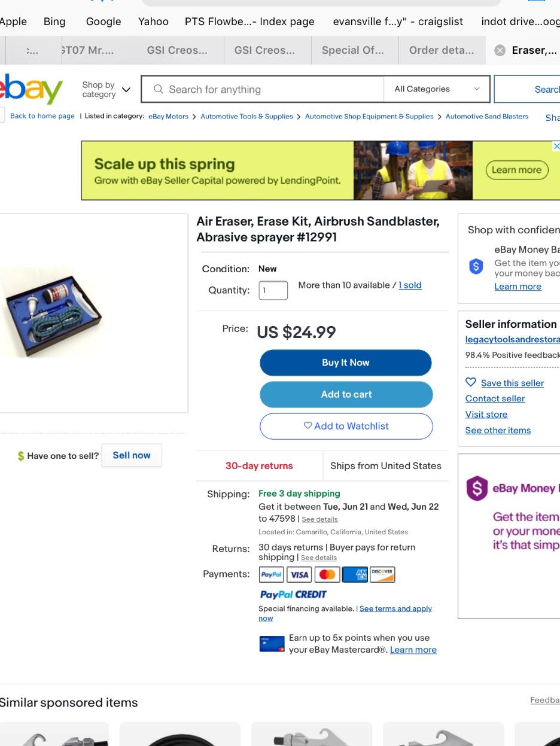Click the eBay logo
Viewport: 560px width, 746px height.
[31, 89]
